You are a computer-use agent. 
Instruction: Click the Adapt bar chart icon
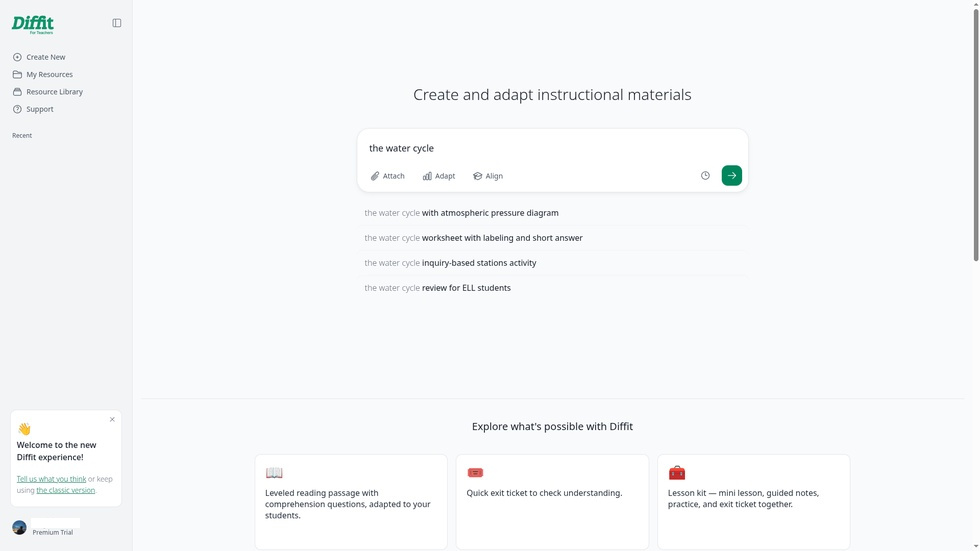(427, 176)
